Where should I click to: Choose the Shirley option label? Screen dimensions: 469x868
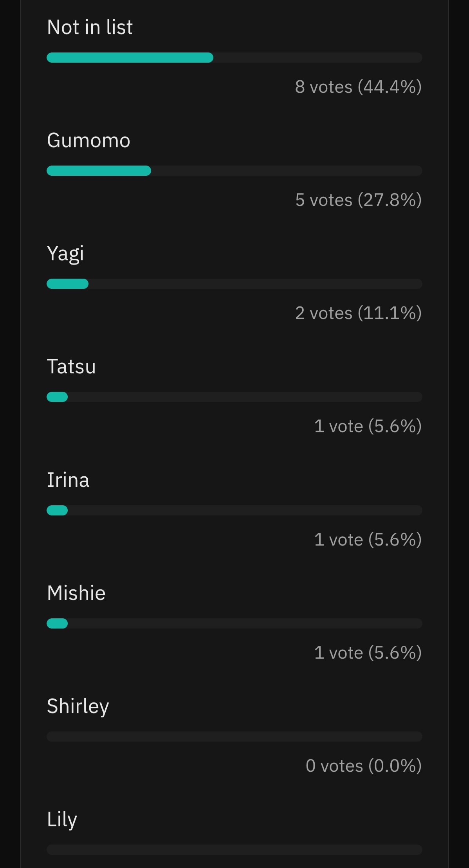78,707
